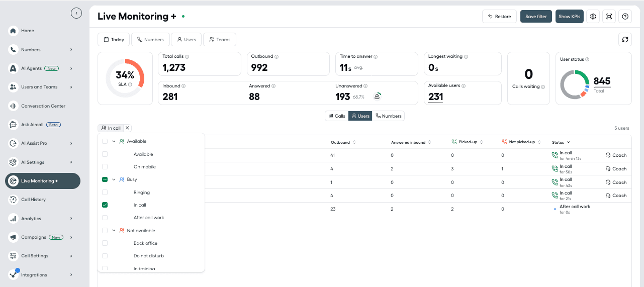Coach the user in call for 50s
This screenshot has height=287, width=644.
click(x=616, y=169)
